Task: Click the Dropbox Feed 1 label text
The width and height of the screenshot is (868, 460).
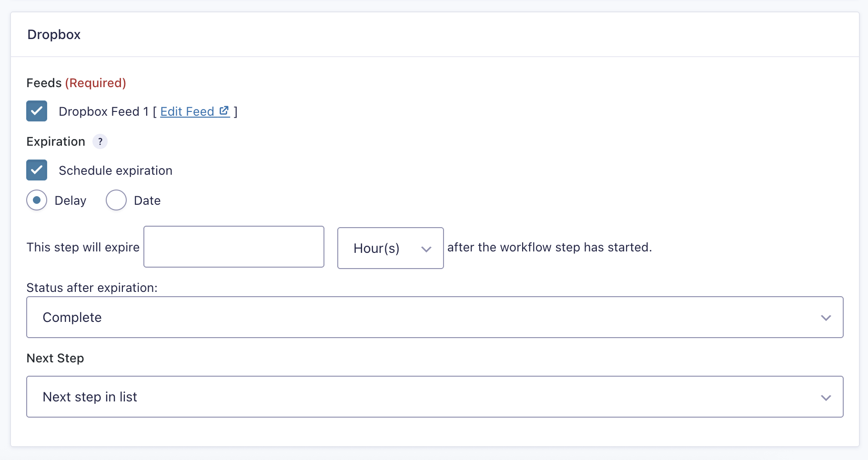Action: pos(103,111)
